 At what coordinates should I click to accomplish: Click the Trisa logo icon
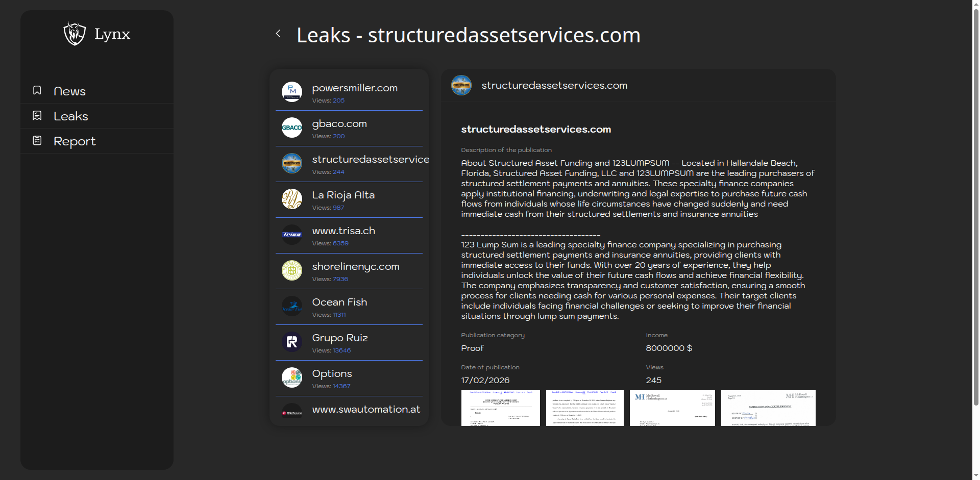(x=292, y=235)
